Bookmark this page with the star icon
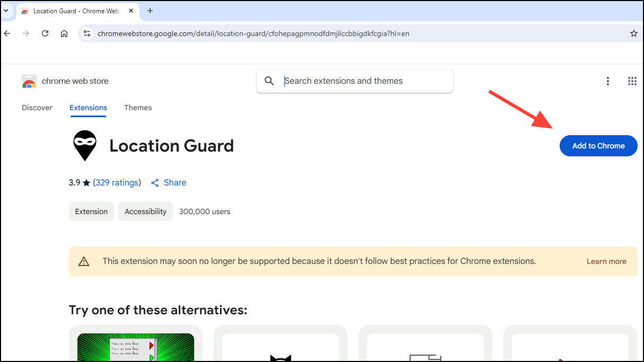The width and height of the screenshot is (644, 362). (x=633, y=33)
